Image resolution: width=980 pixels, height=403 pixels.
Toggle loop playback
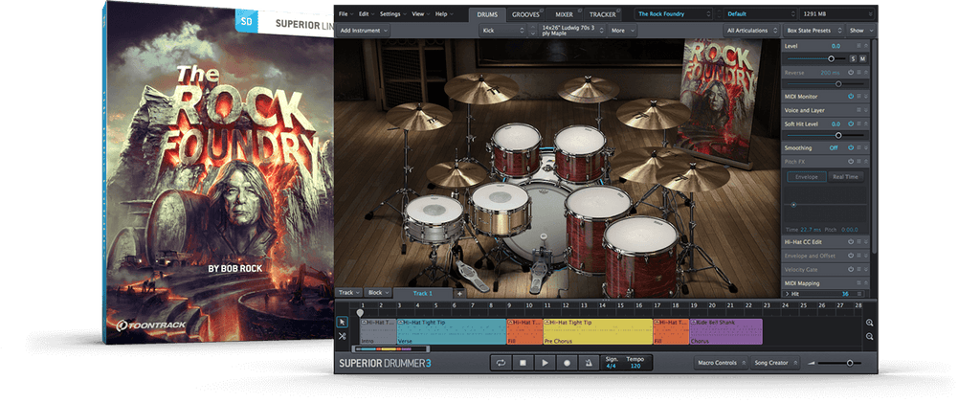coord(501,363)
